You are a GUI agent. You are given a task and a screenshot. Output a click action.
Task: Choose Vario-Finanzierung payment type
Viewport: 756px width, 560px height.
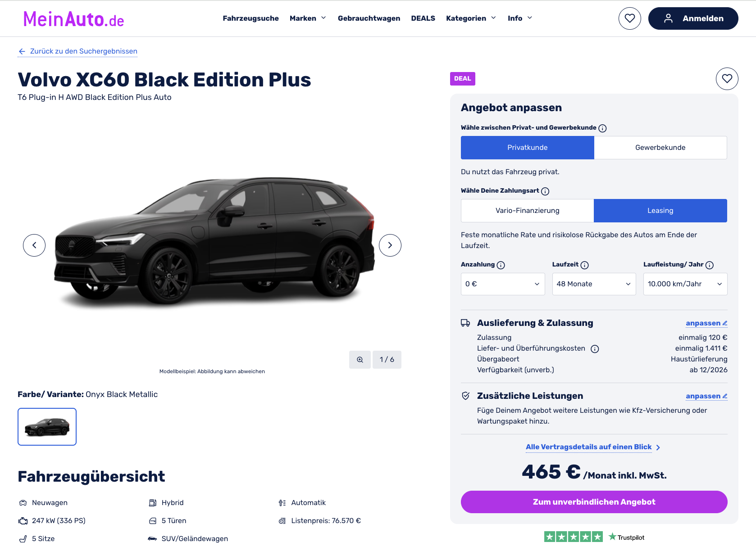point(527,211)
